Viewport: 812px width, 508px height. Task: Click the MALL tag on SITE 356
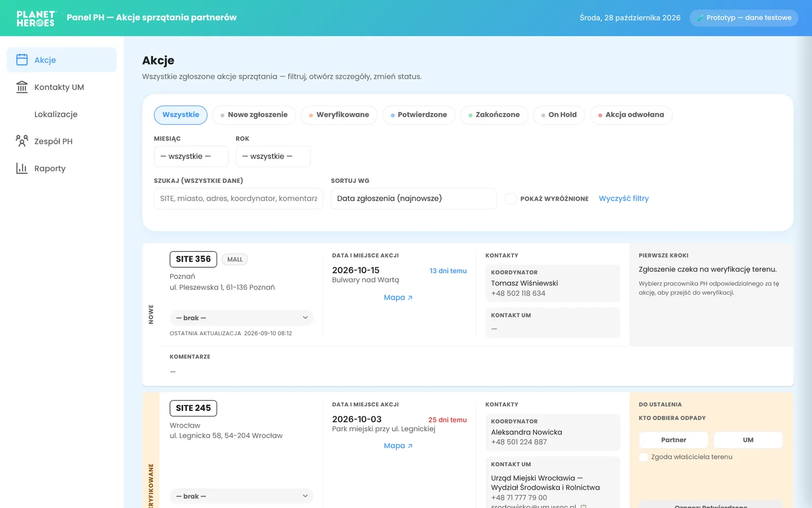[x=235, y=260]
